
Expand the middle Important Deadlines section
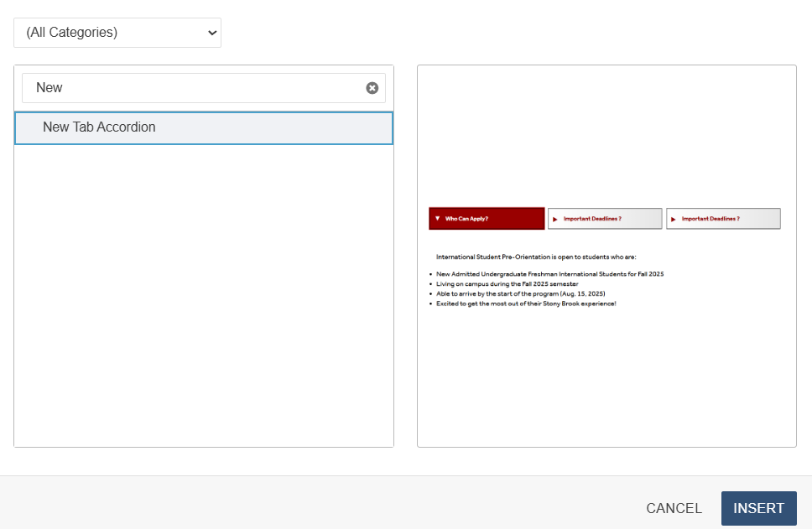click(x=604, y=218)
